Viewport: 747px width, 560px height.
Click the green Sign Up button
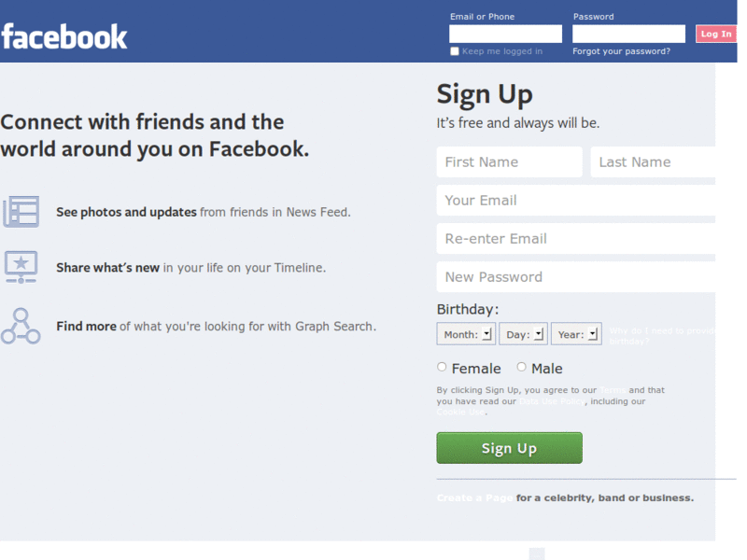(x=509, y=448)
